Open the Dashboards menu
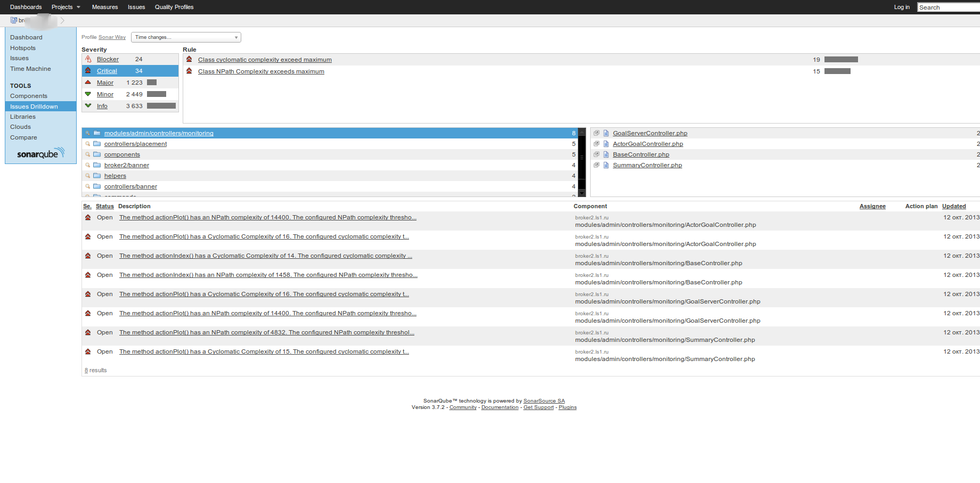The height and width of the screenshot is (483, 980). 26,7
